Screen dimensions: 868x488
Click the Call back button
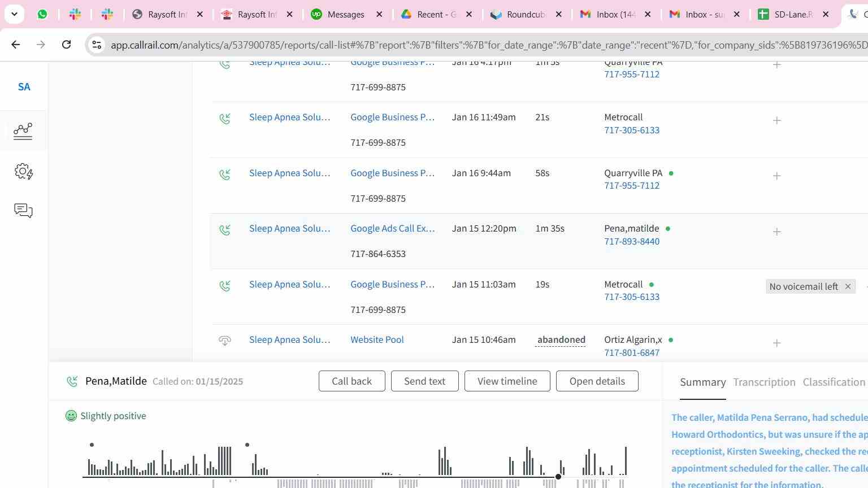(x=352, y=381)
